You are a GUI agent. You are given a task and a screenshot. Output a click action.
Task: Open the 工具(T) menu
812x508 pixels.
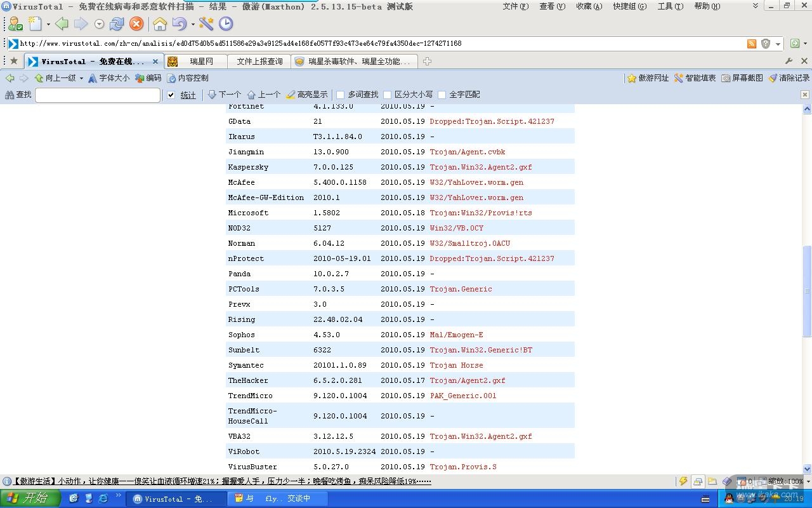pos(670,6)
